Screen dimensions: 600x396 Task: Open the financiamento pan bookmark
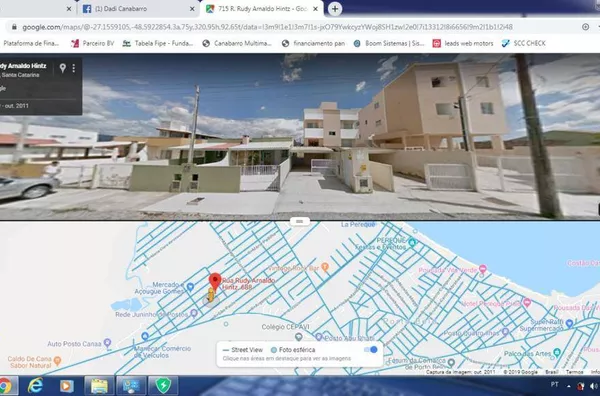tap(313, 43)
